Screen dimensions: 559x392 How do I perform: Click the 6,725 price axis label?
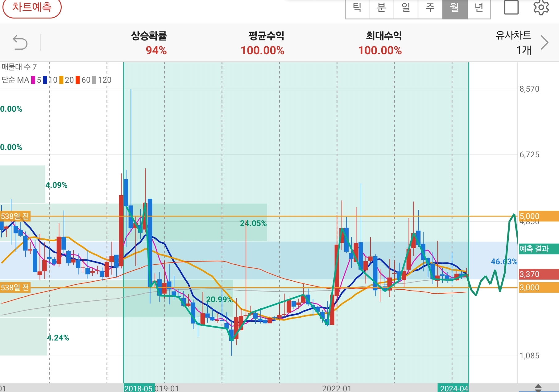pos(530,155)
